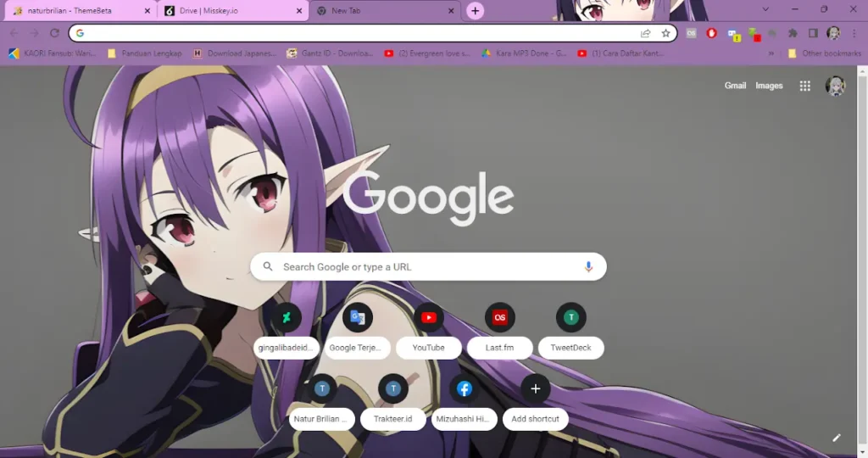This screenshot has height=458, width=868.
Task: Open the grey Last.fm scrobbler extension icon
Action: tap(691, 33)
